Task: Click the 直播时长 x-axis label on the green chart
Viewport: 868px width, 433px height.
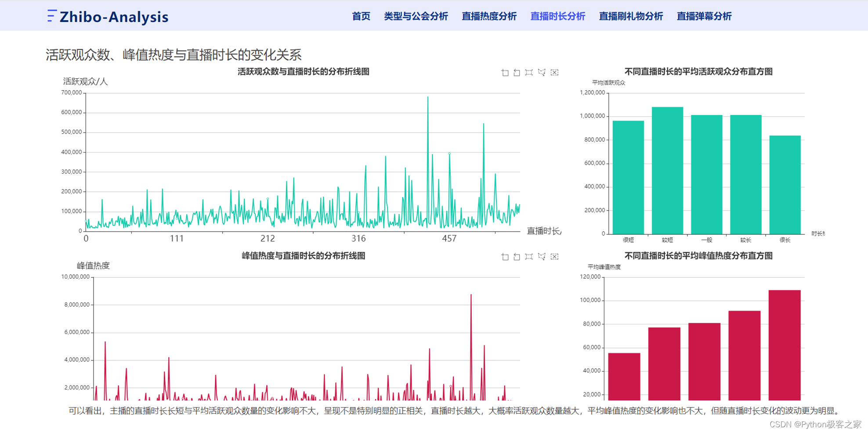Action: coord(543,231)
